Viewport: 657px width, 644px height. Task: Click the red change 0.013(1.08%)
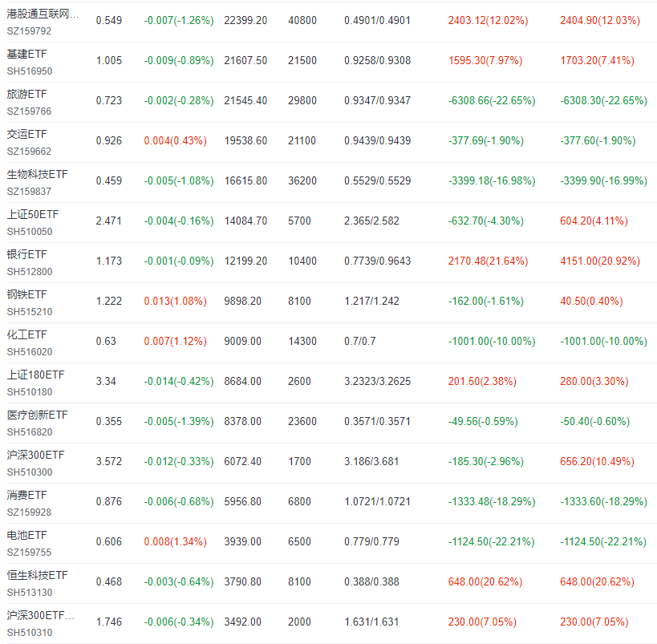click(x=175, y=302)
